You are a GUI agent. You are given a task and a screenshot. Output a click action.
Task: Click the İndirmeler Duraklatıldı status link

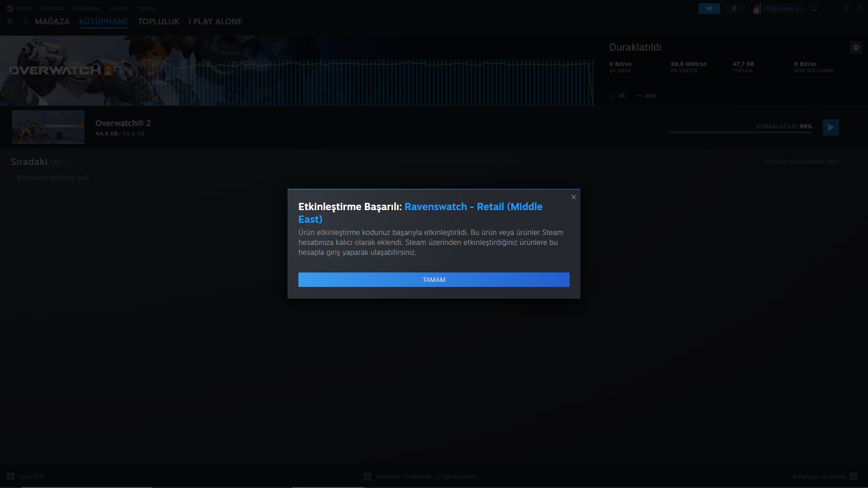(425, 477)
